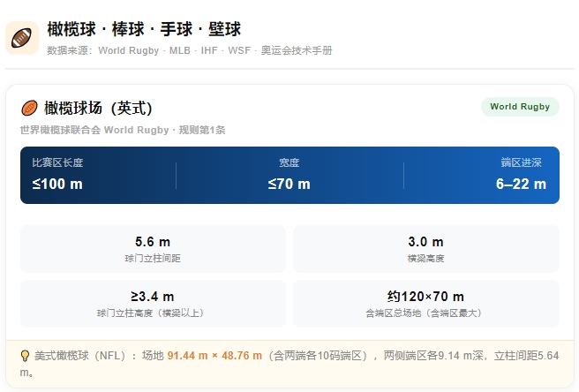Click the 5.6 m 球门立柱间距 tile
The width and height of the screenshot is (579, 392).
point(153,248)
